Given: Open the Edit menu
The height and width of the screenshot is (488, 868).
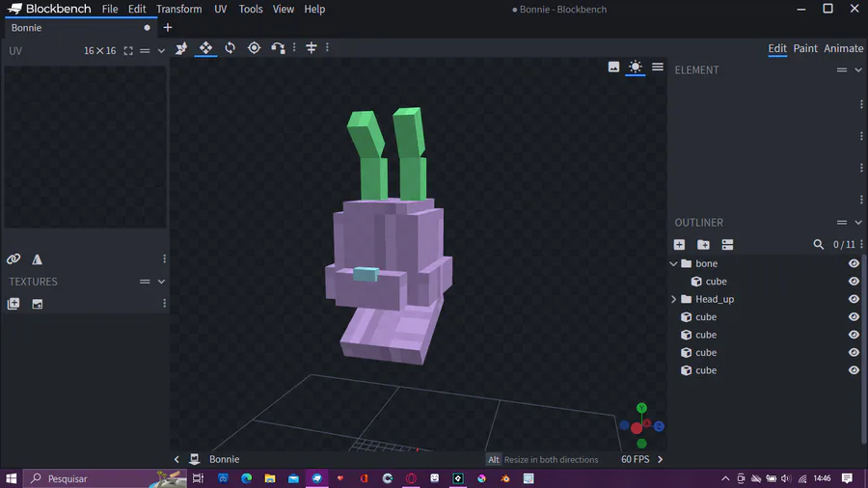Looking at the screenshot, I should (x=137, y=10).
